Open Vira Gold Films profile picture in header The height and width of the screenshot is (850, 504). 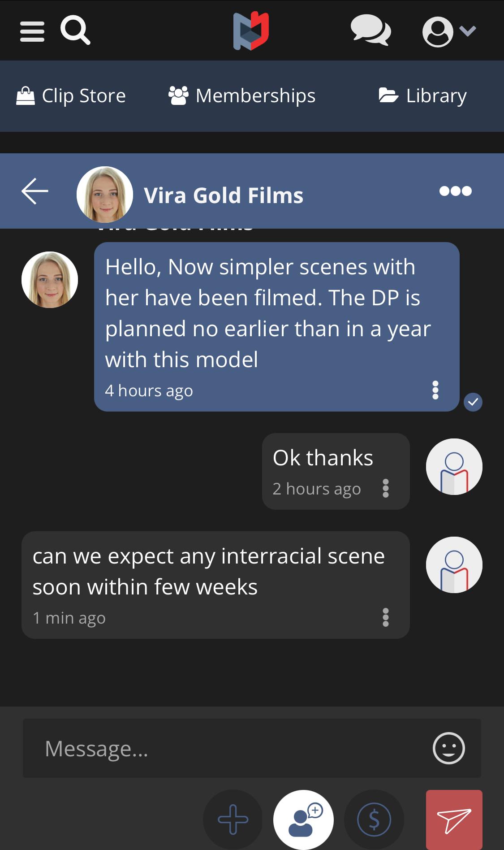(105, 195)
